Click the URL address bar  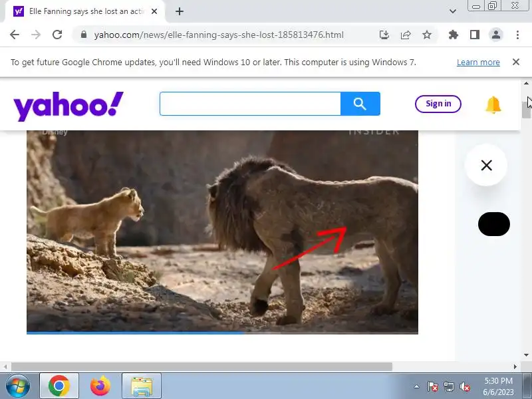click(x=219, y=35)
